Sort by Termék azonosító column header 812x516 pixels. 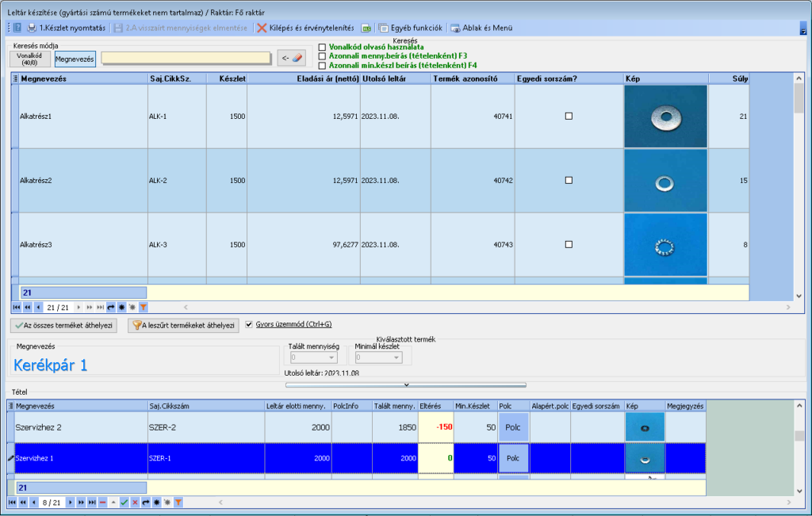(x=473, y=78)
